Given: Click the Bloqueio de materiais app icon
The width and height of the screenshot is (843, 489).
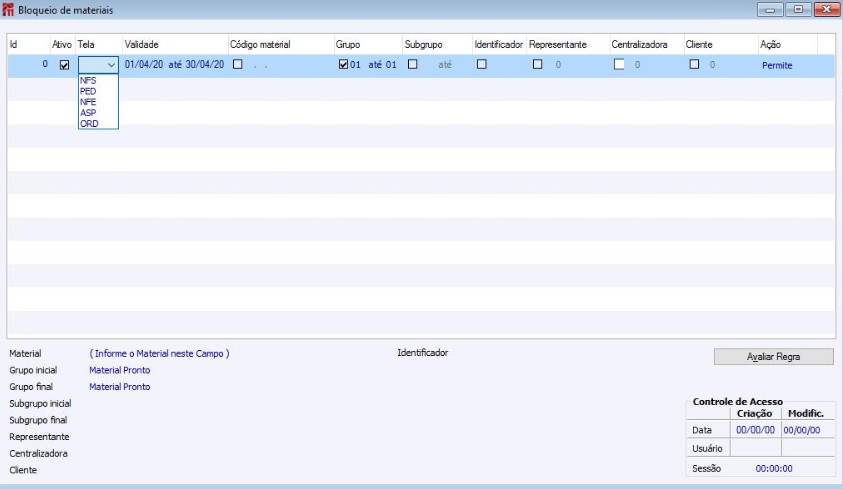Looking at the screenshot, I should 8,10.
